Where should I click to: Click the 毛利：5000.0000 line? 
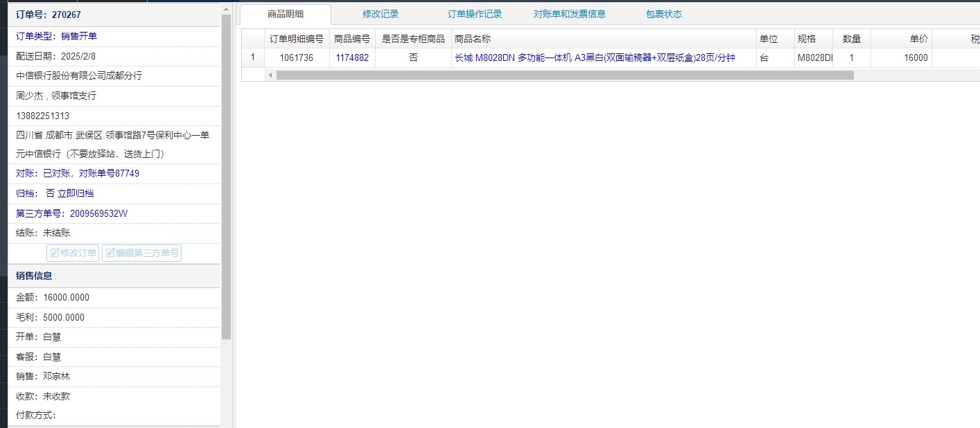pos(51,317)
